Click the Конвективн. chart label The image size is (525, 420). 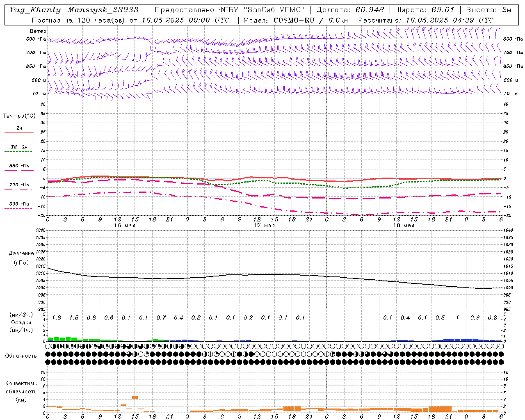coord(21,383)
